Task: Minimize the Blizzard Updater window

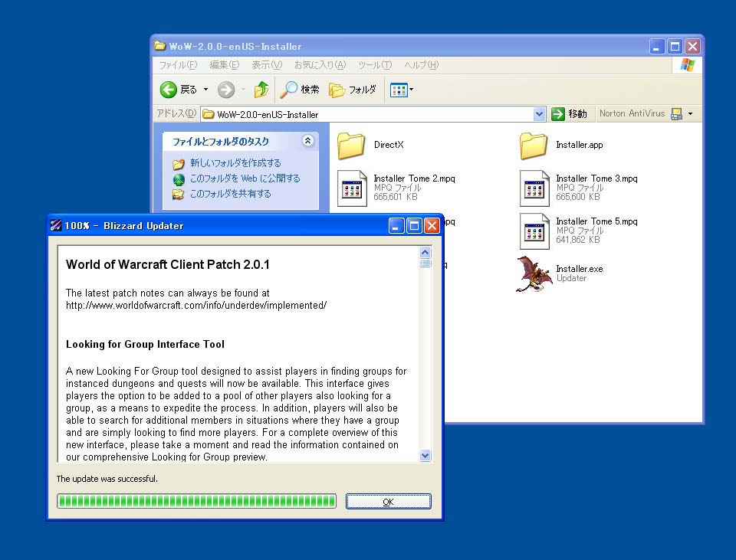Action: 396,226
